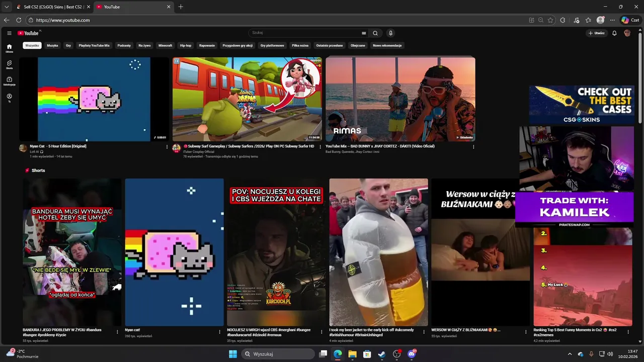
Task: Open a new browser tab
Action: point(181,7)
